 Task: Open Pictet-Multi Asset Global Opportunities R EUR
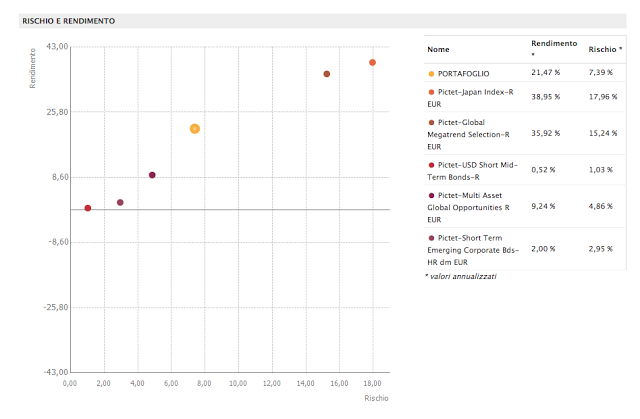pos(471,206)
